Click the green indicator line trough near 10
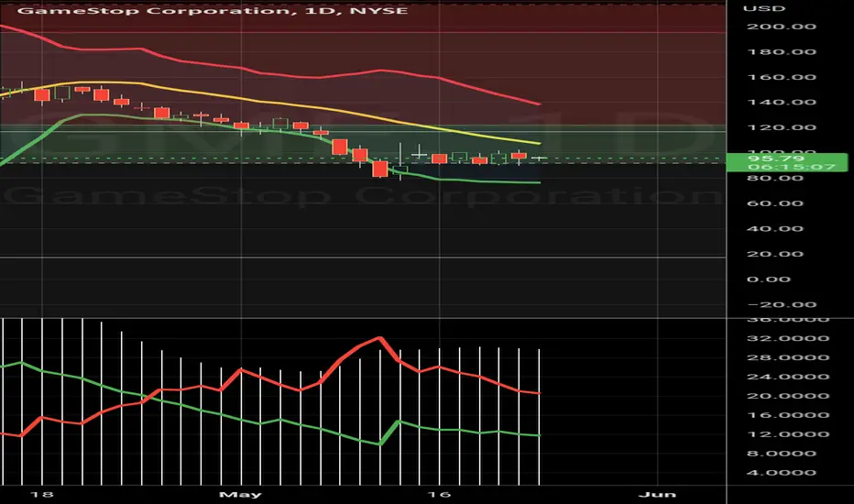 pos(380,444)
